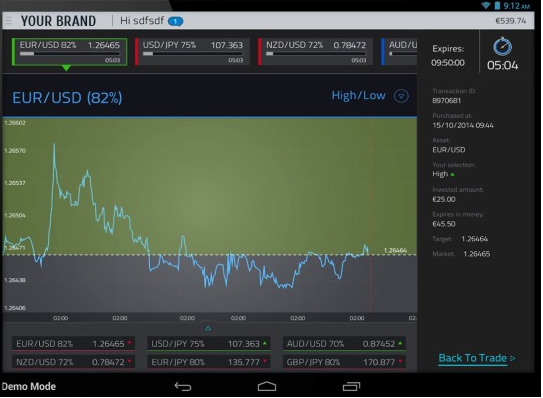543x398 pixels.
Task: Open the message notification bubble badge
Action: point(176,21)
